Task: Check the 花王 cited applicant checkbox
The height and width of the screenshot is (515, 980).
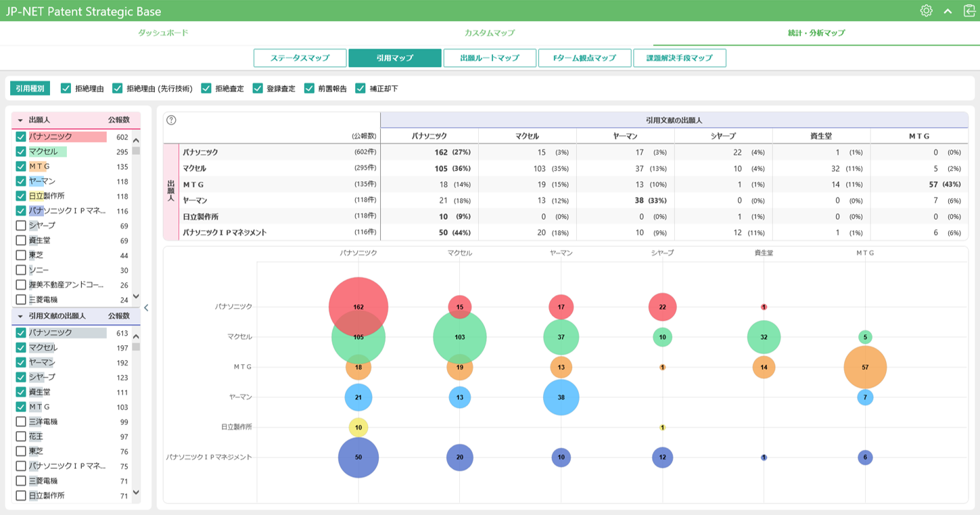Action: [21, 436]
